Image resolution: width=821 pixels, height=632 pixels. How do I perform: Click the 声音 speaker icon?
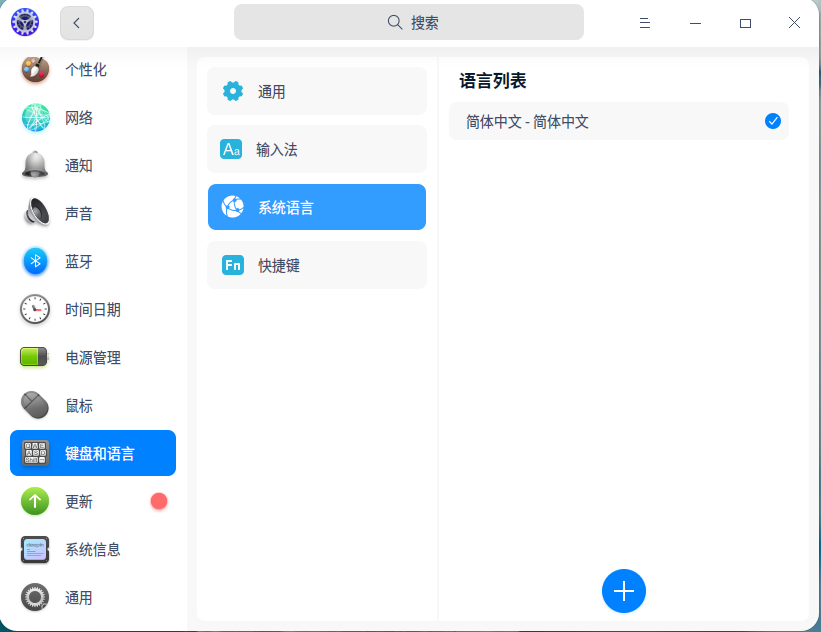(35, 213)
